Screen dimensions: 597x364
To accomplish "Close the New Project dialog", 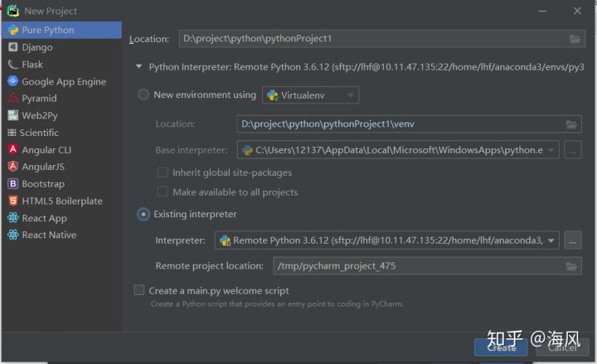I will pos(577,11).
